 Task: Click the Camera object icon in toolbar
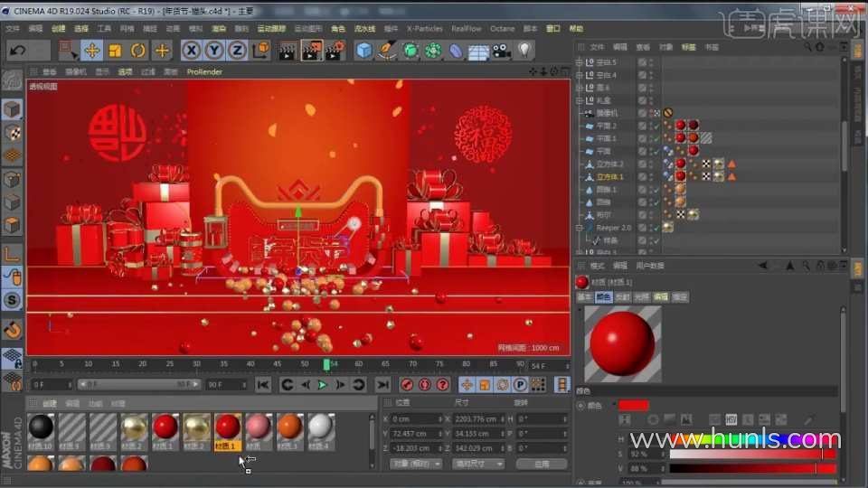coord(501,51)
